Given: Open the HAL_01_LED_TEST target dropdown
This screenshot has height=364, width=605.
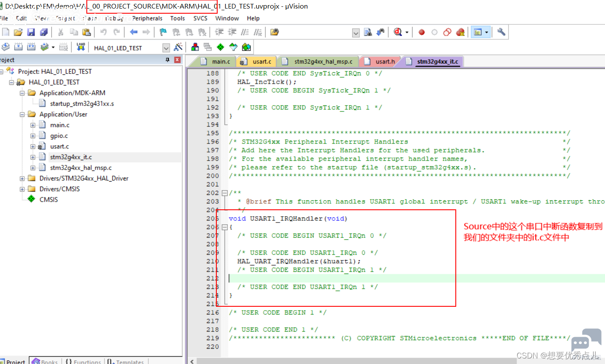Looking at the screenshot, I should click(x=166, y=48).
